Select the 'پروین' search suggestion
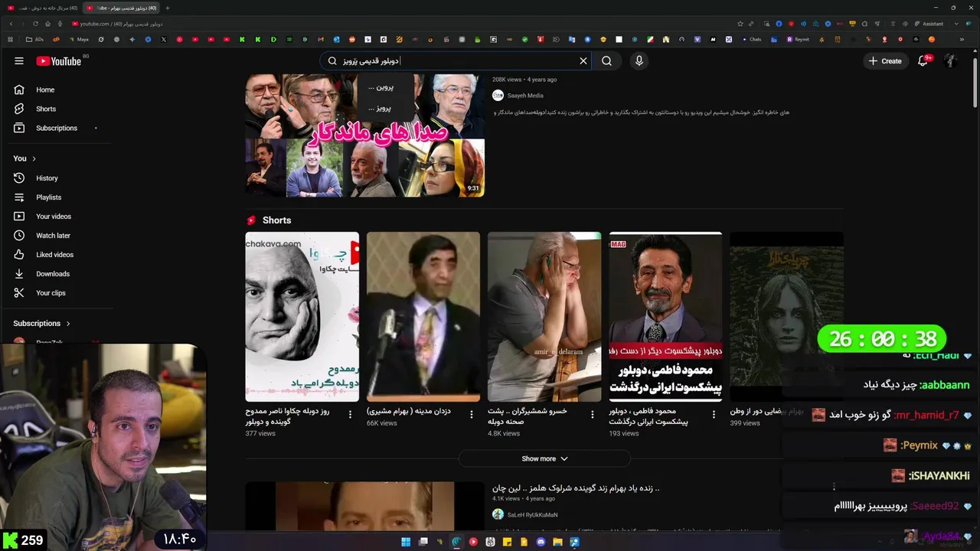This screenshot has height=551, width=980. click(380, 87)
